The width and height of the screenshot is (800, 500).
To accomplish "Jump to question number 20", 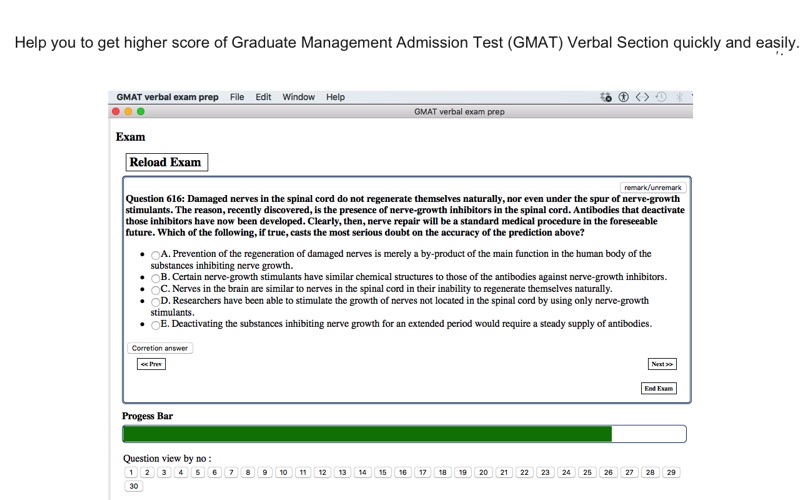I will point(484,472).
